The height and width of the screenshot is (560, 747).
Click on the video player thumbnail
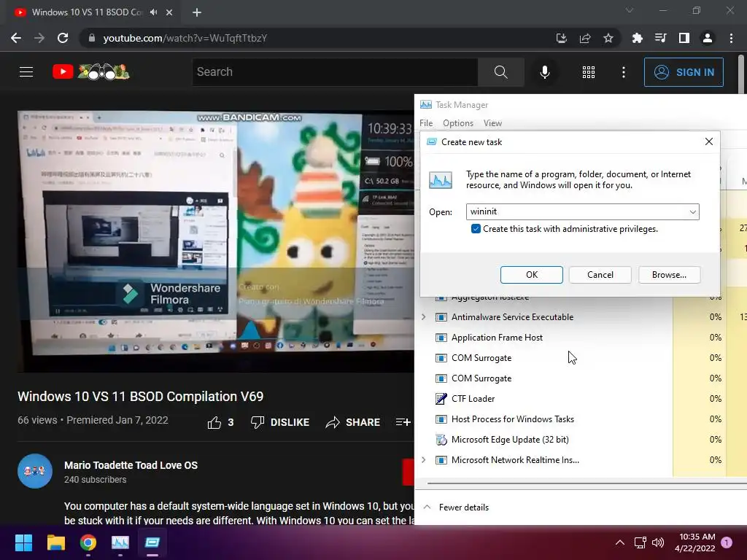click(216, 241)
